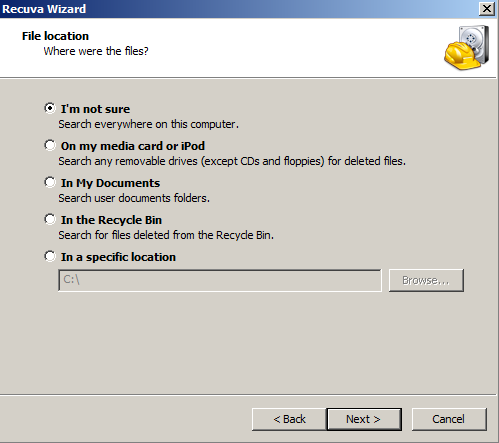Click the "Search for files deleted from the Recycle Bin" text

click(166, 235)
